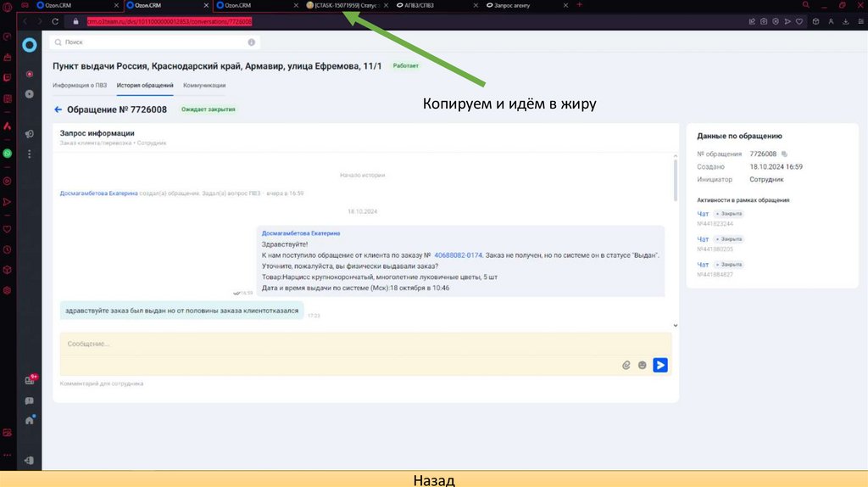Click the Запрос информации heading

(x=97, y=133)
